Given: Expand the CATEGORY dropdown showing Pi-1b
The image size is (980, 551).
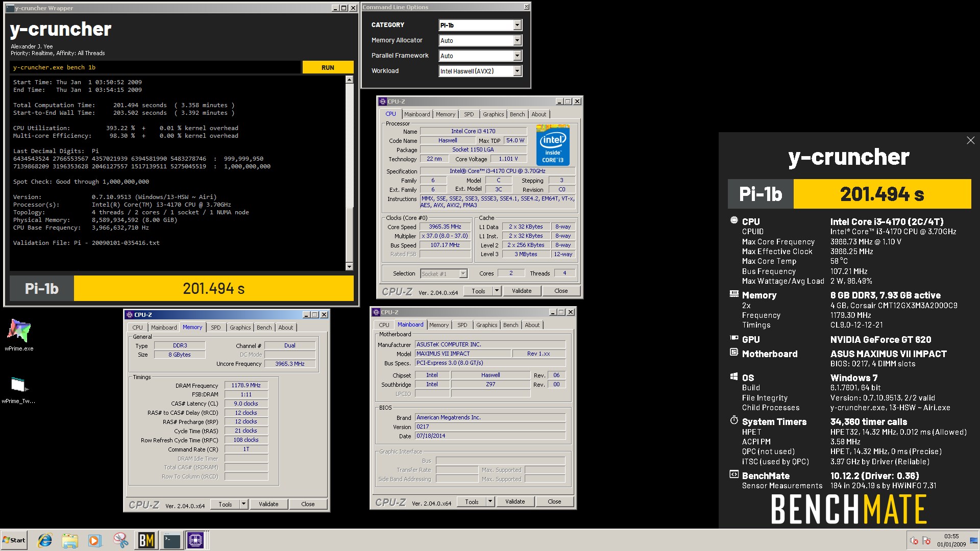Looking at the screenshot, I should click(517, 25).
